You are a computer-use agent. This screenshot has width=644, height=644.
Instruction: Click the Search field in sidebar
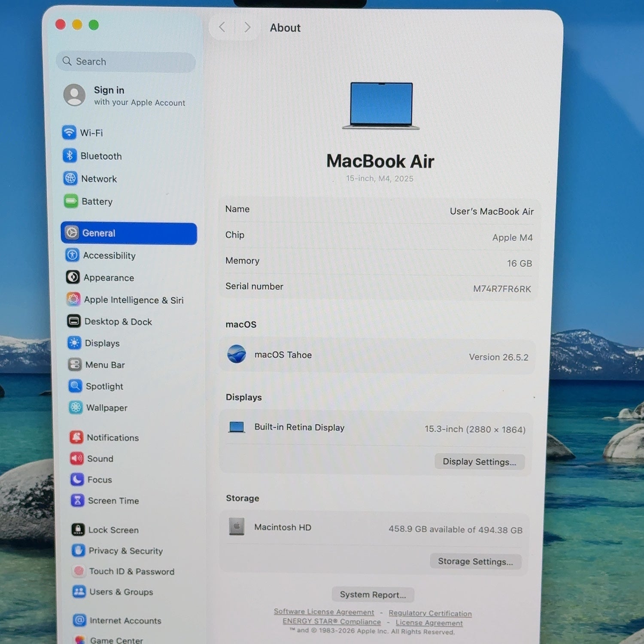click(126, 61)
